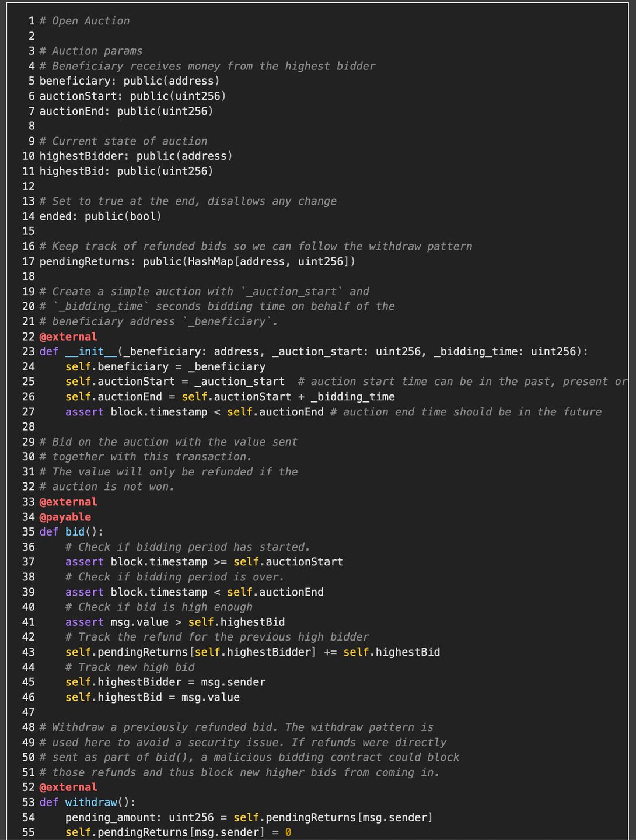Image resolution: width=636 pixels, height=840 pixels.
Task: Click the pendingReturns HashMap declaration
Action: pos(197,261)
